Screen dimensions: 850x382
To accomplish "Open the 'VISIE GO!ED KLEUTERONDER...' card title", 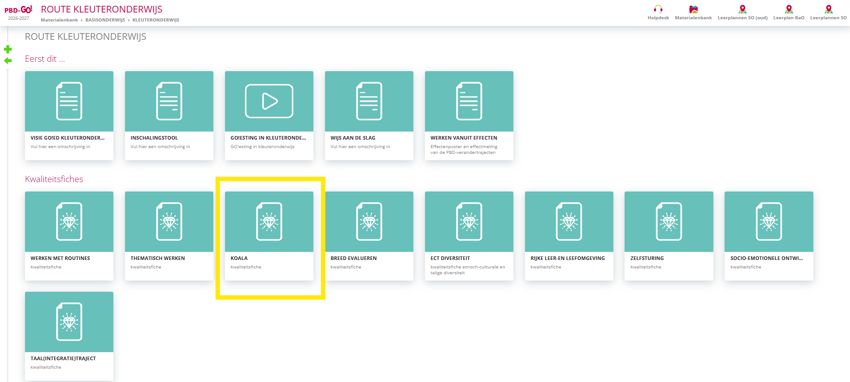I will (68, 138).
